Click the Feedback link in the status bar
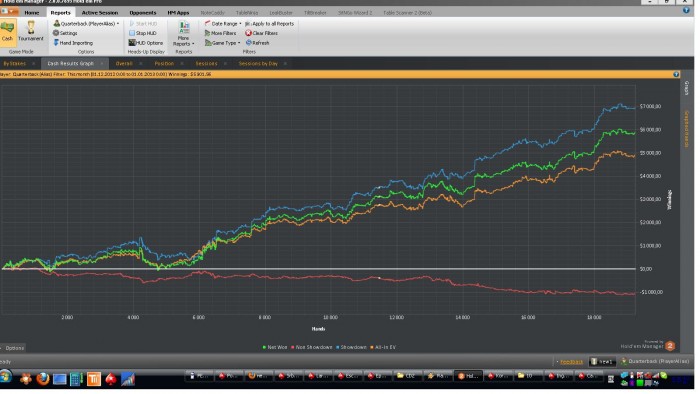Viewport: 700px width, 394px height. click(x=571, y=361)
